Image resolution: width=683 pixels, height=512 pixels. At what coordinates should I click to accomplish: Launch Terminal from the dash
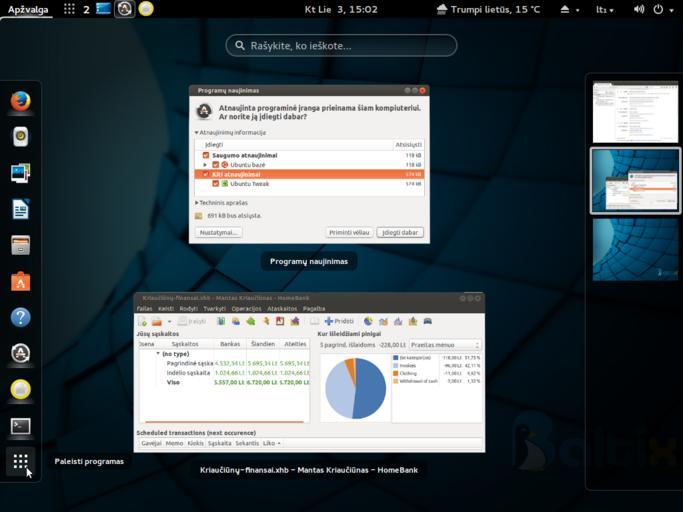point(20,426)
